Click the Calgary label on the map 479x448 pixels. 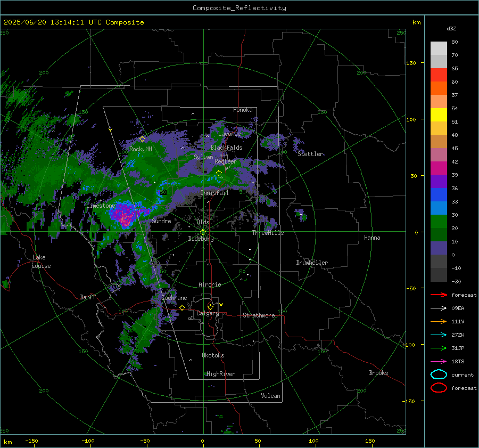[x=208, y=313]
